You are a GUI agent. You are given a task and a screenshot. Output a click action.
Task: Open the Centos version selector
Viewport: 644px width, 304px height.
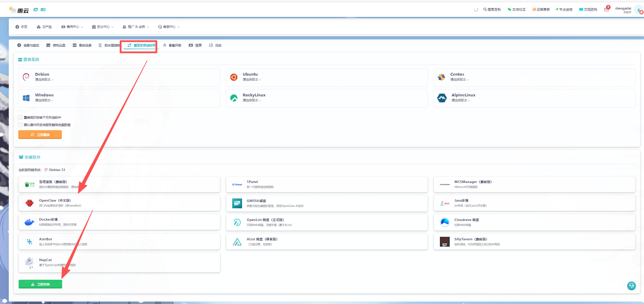(460, 80)
